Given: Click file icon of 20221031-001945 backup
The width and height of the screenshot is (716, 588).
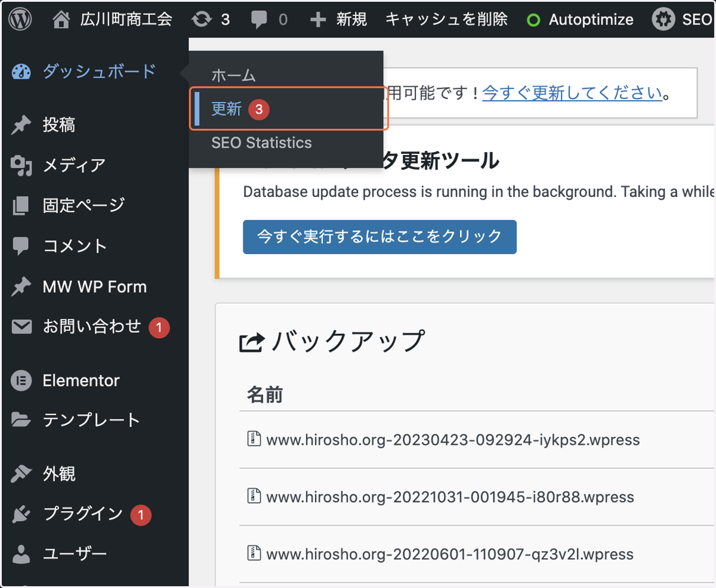Looking at the screenshot, I should [254, 496].
